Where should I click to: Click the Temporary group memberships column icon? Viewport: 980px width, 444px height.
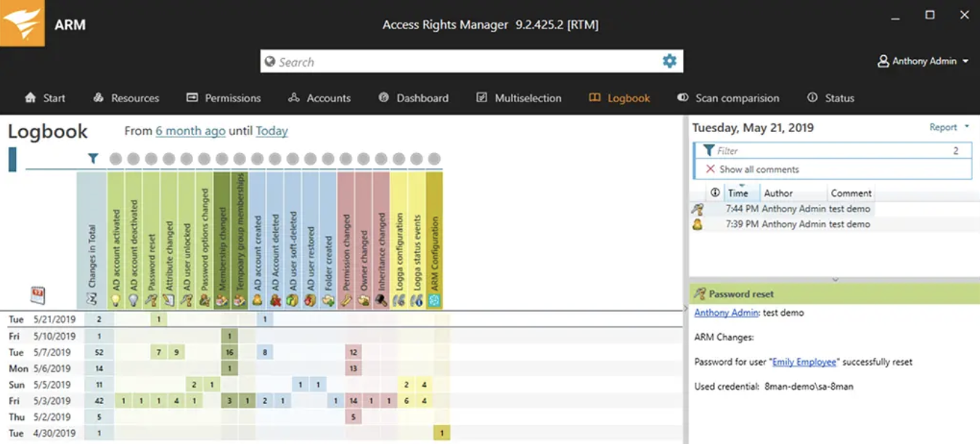tap(240, 300)
